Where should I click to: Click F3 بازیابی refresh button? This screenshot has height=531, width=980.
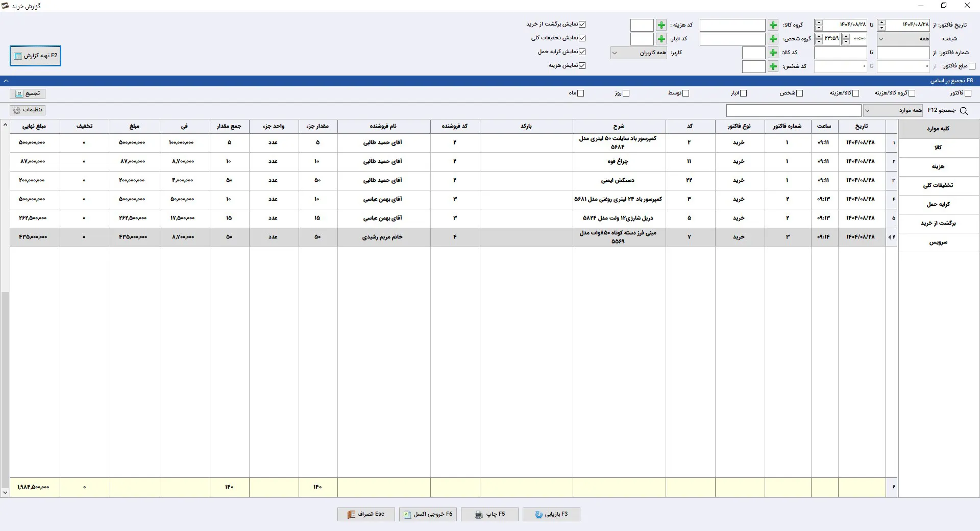[551, 514]
